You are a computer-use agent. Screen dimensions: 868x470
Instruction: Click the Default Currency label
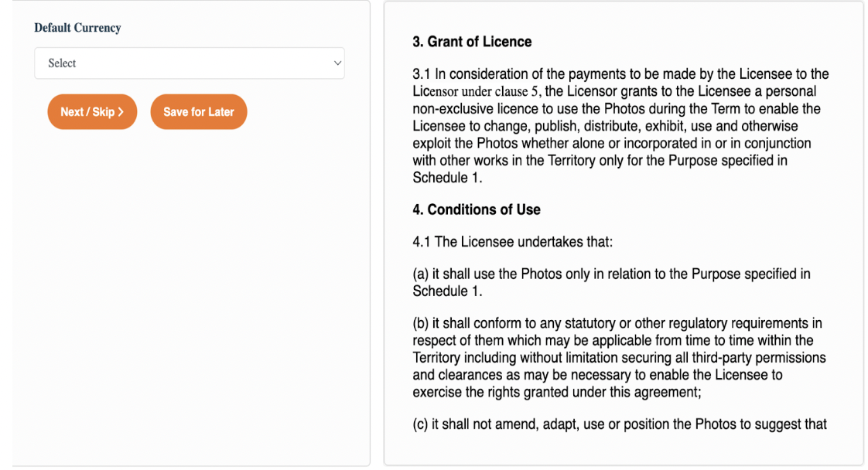(x=77, y=28)
